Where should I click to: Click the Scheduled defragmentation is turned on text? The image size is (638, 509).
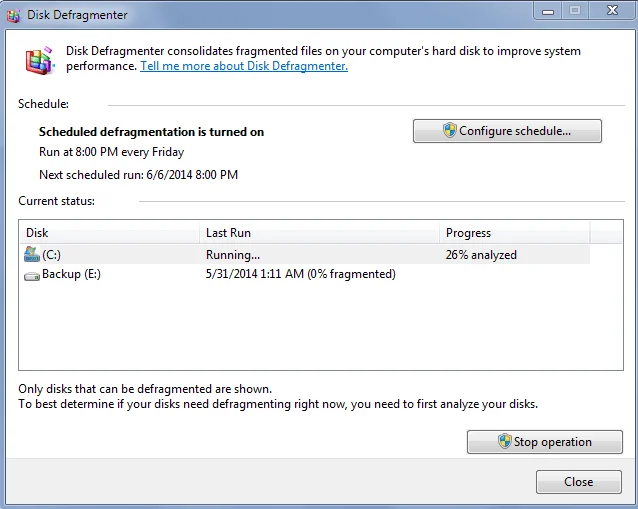[x=151, y=132]
